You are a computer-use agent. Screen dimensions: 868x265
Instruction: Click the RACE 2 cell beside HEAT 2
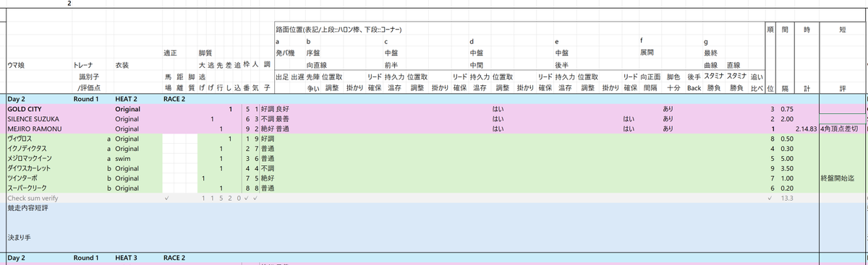tap(175, 98)
